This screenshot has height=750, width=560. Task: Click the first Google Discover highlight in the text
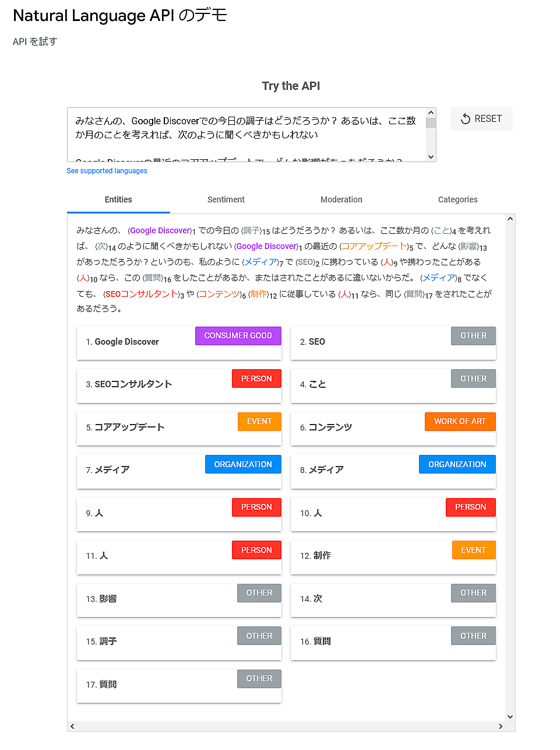(x=160, y=230)
